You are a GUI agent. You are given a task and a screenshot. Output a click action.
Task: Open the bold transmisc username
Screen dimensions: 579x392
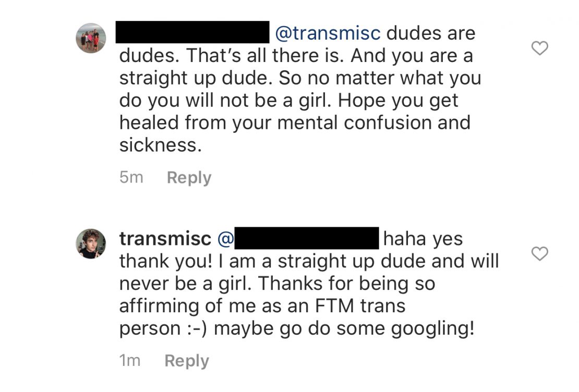pyautogui.click(x=165, y=238)
